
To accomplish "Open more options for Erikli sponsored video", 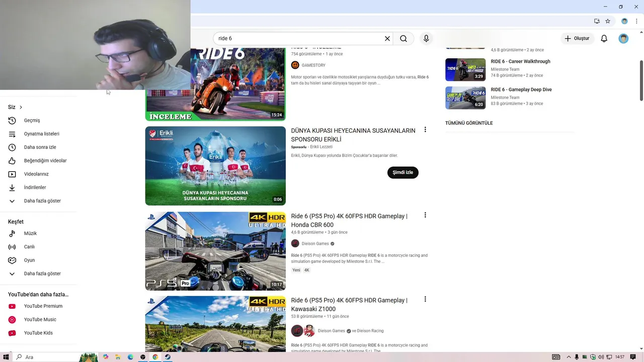I will coord(425,130).
